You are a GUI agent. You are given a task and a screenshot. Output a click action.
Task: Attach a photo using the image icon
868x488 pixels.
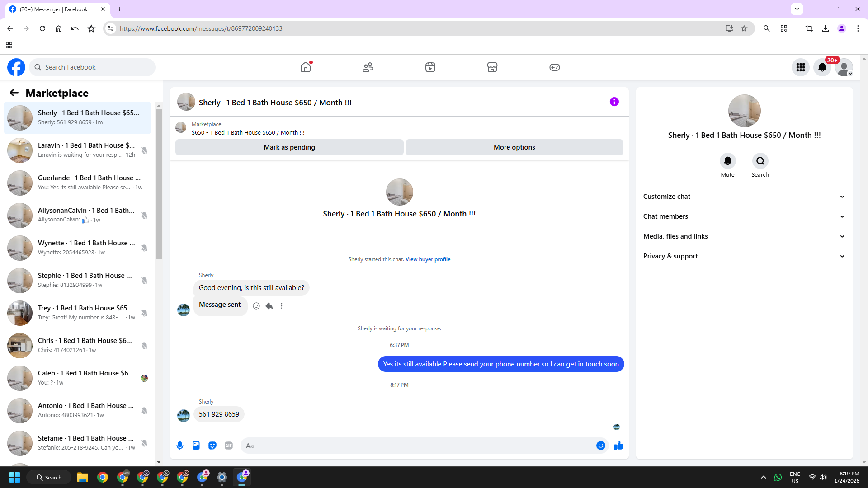pos(196,446)
